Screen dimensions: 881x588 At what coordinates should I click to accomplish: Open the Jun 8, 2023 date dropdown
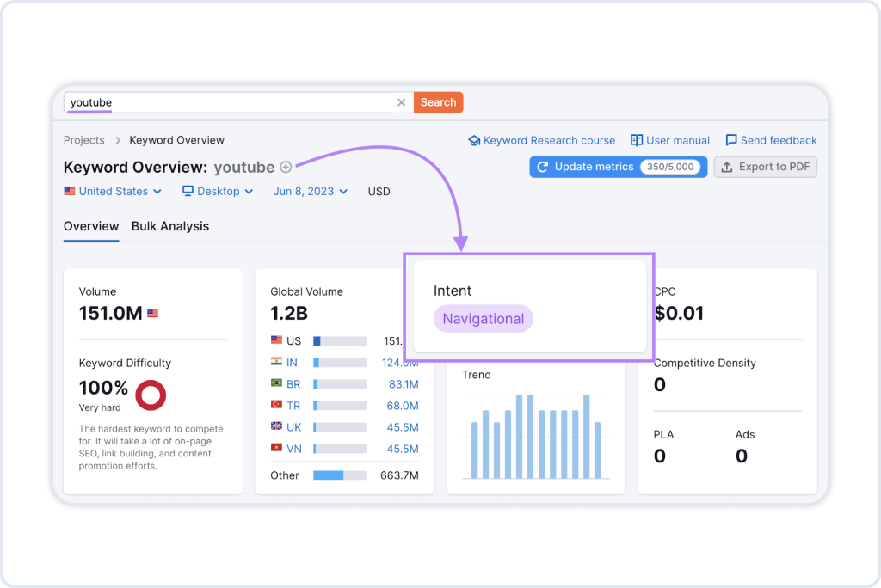click(311, 192)
